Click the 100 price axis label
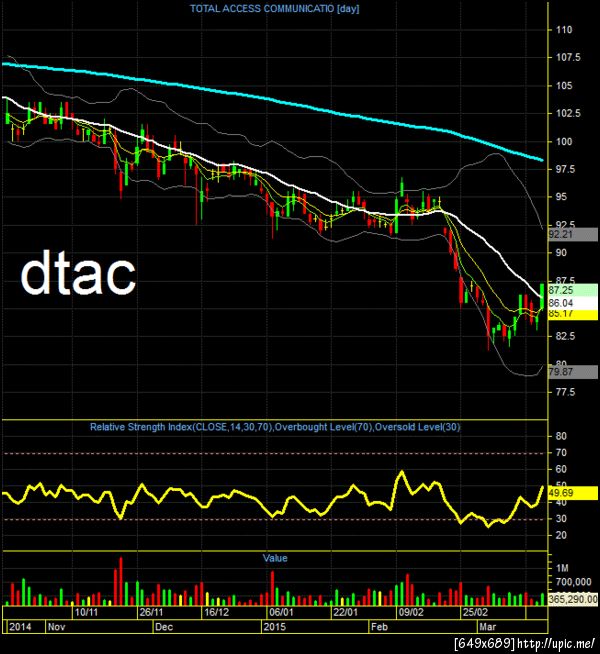Screen dimensions: 600x654 (x=564, y=141)
